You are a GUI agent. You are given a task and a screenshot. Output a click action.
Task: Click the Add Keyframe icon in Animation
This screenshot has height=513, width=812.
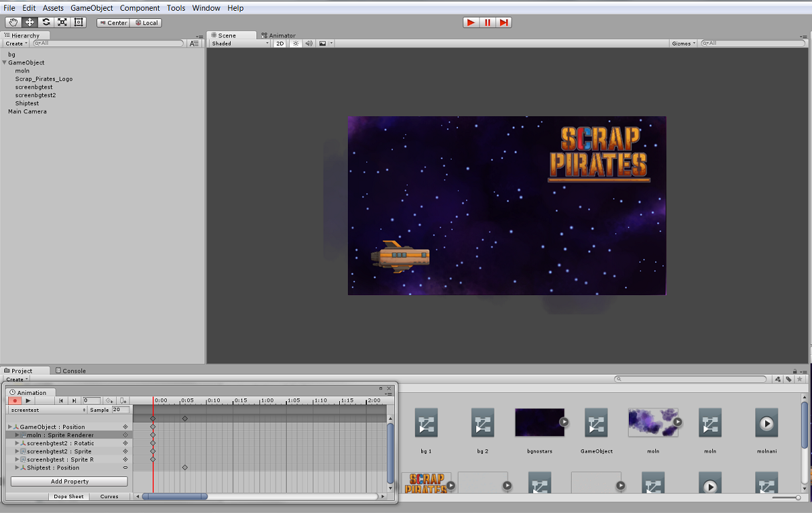click(109, 400)
